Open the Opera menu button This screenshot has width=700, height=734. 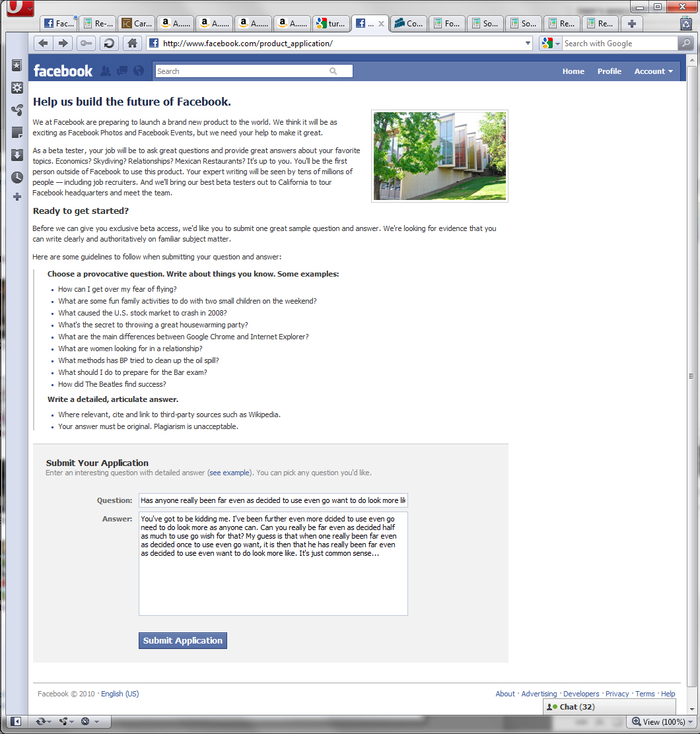tap(18, 9)
